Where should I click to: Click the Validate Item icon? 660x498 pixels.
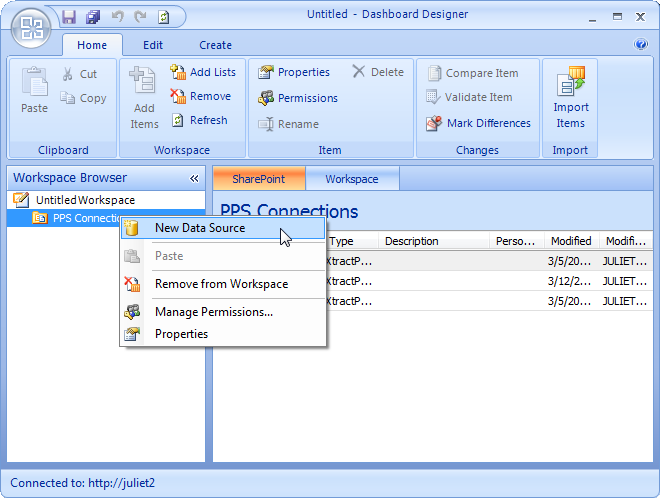[x=433, y=97]
